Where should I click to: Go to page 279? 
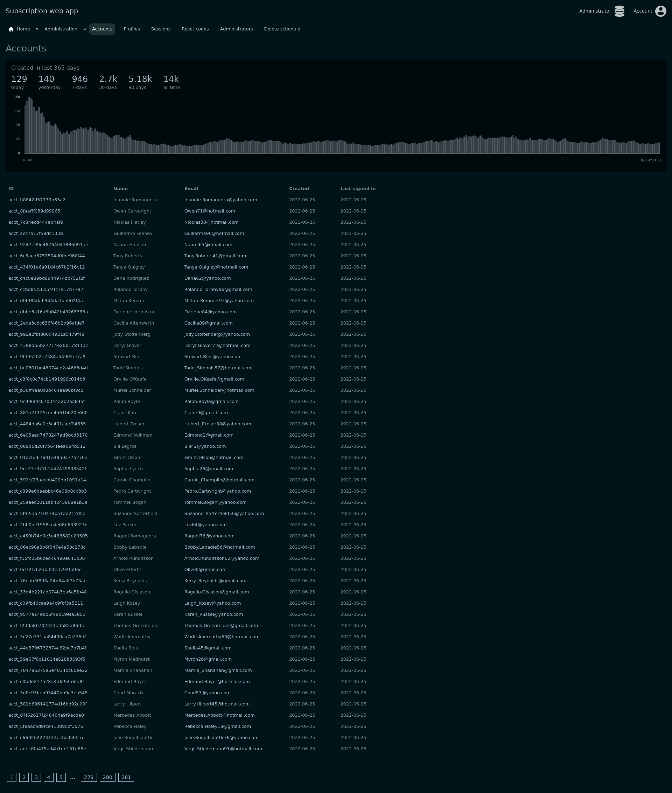click(89, 777)
